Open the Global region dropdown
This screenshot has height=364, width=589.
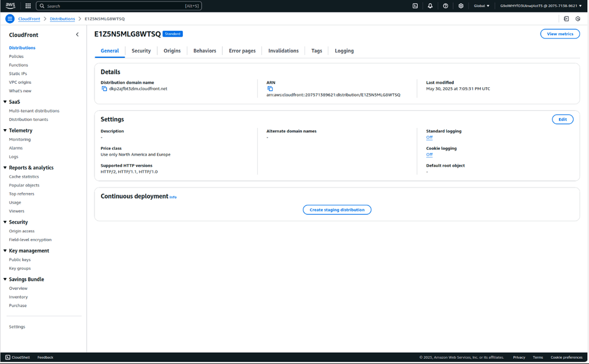click(482, 6)
